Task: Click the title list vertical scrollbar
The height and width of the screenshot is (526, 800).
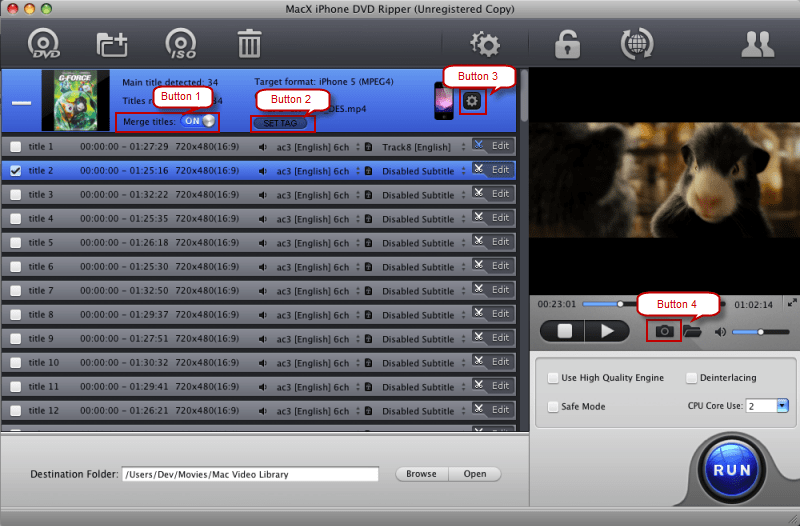Action: pos(523,96)
